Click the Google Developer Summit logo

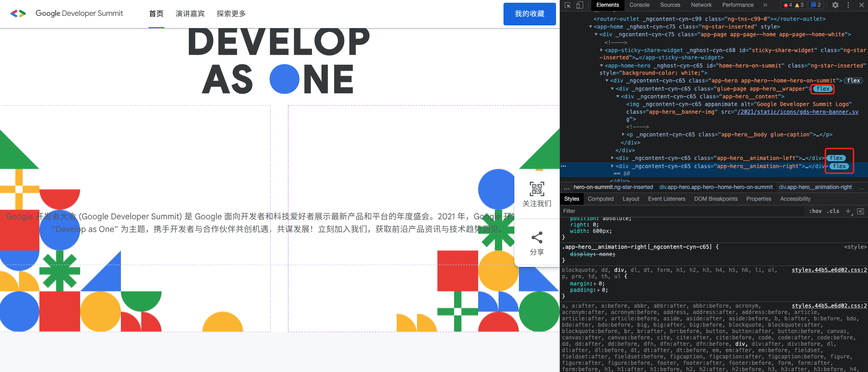pos(67,14)
